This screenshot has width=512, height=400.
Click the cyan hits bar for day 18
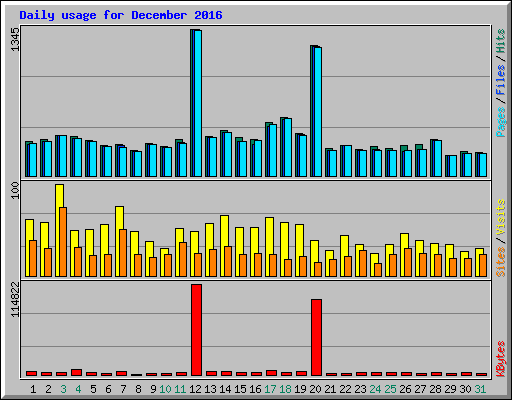(288, 147)
